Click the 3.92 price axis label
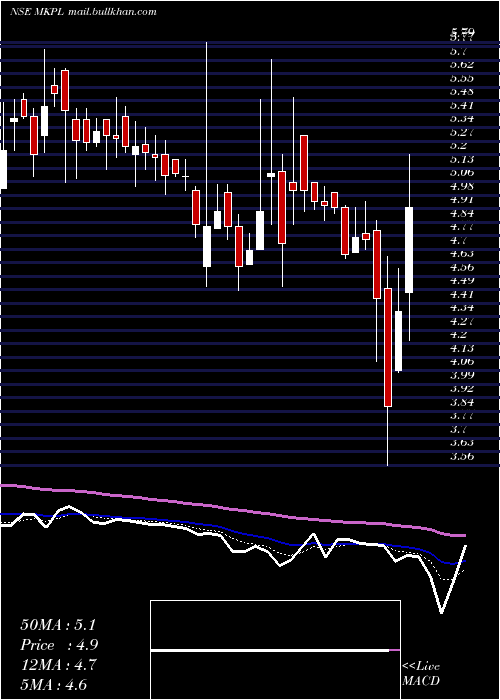Viewport: 500px width, 700px height. click(x=462, y=388)
